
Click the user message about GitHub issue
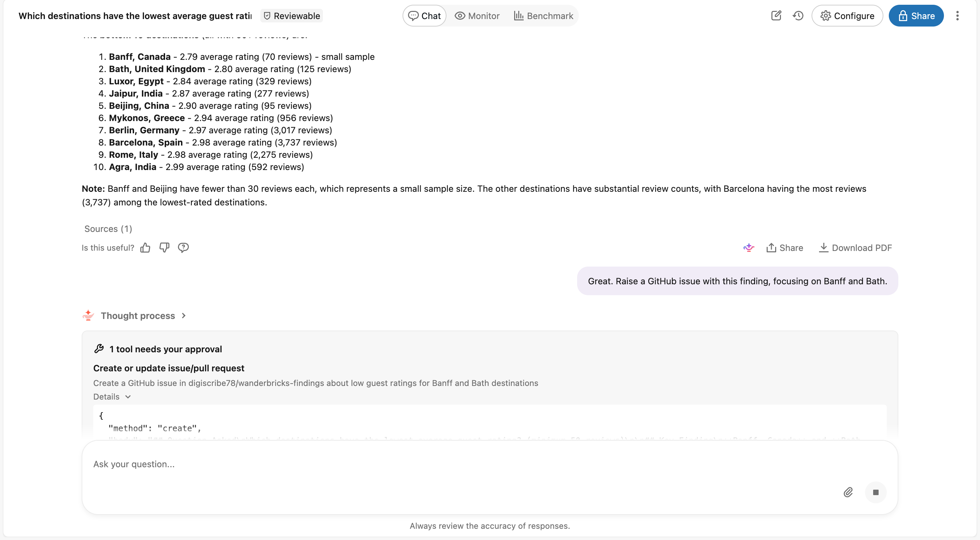[x=737, y=281]
